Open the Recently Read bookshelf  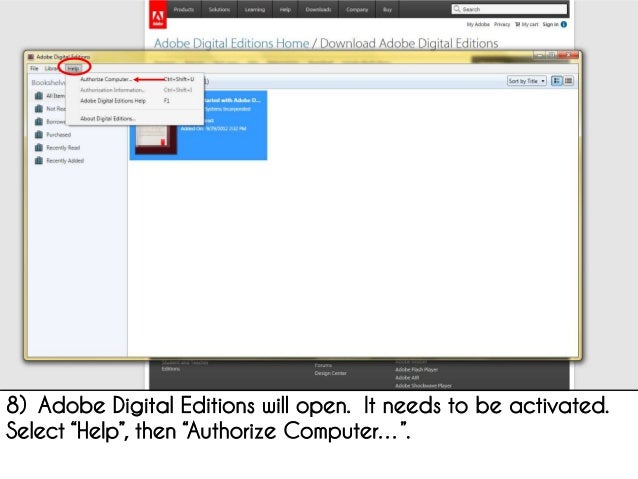click(63, 148)
